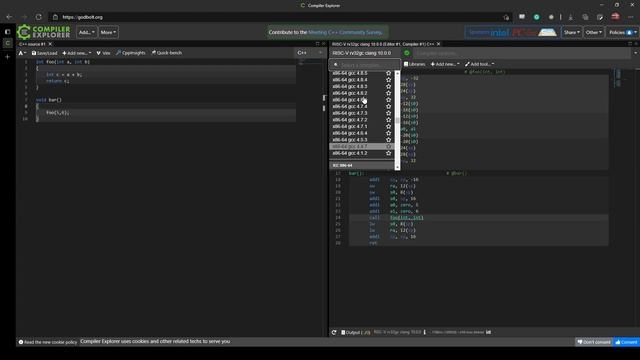Viewport: 640px width, 360px height.
Task: Favorite x86-64 gcc 4.7.4 with its star
Action: [x=389, y=107]
